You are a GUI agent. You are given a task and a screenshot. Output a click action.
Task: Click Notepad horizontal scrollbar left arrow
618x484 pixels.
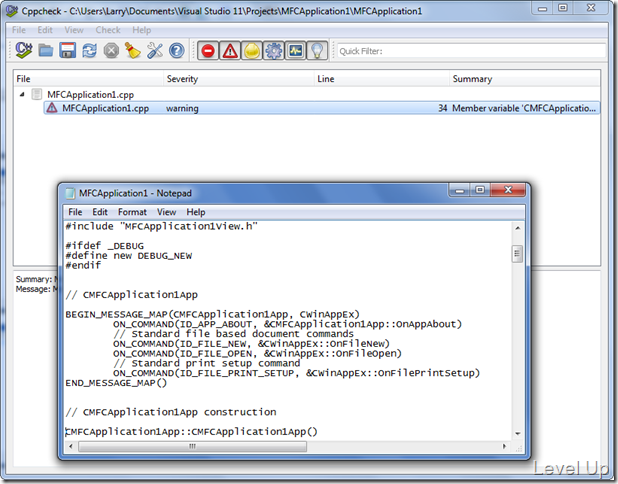point(71,447)
